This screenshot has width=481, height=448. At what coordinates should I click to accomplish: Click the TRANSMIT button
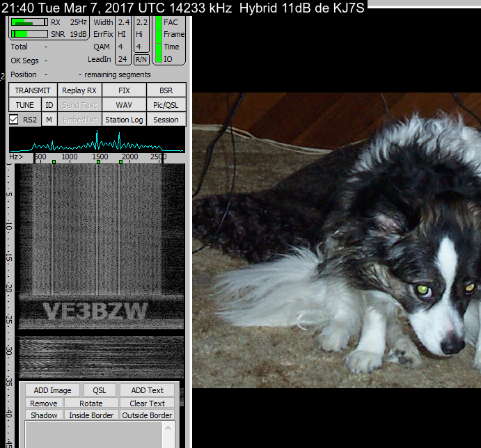tap(33, 90)
